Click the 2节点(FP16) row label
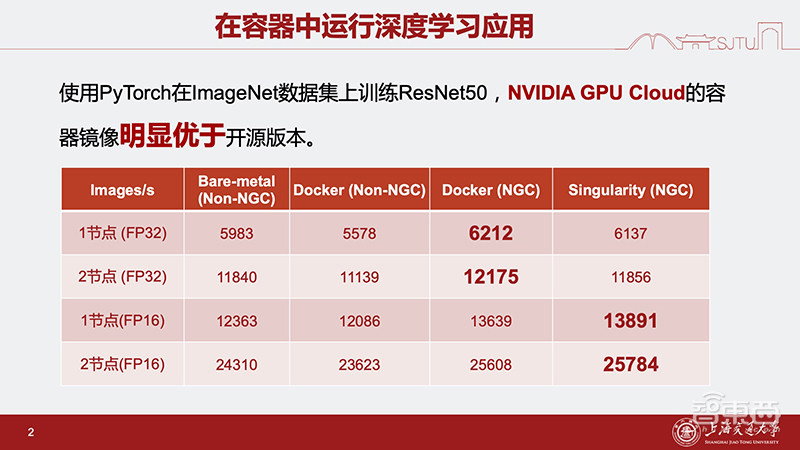This screenshot has width=800, height=450. [x=122, y=364]
